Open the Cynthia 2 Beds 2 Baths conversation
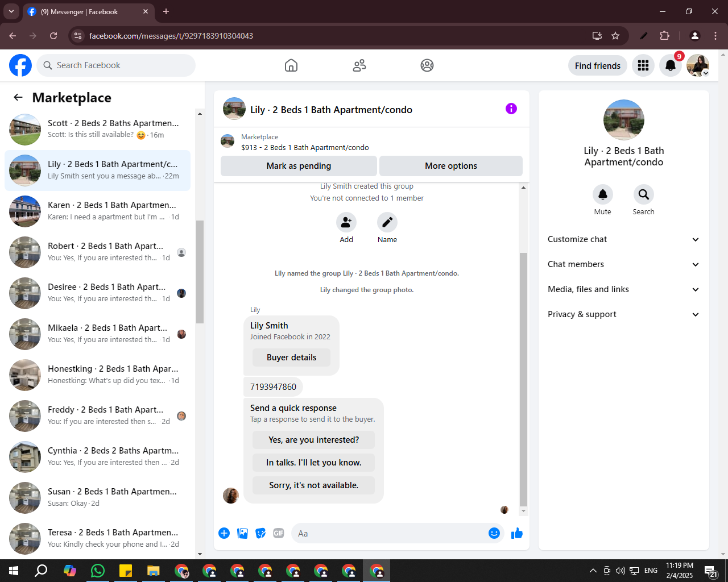This screenshot has width=728, height=582. tap(97, 456)
